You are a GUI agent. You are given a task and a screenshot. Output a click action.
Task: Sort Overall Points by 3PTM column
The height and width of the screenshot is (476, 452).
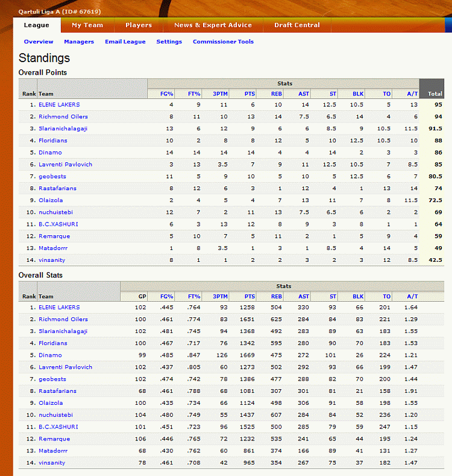[x=220, y=94]
